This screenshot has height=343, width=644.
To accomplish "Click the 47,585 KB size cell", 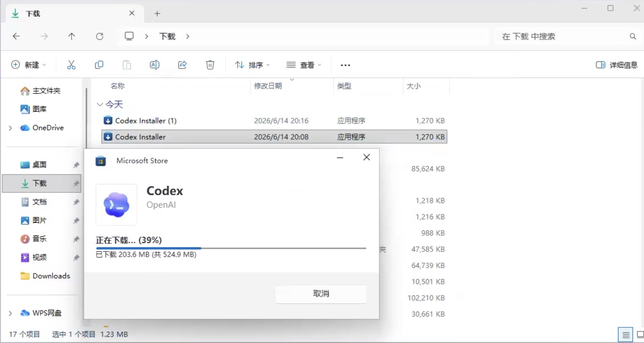I will pyautogui.click(x=428, y=249).
